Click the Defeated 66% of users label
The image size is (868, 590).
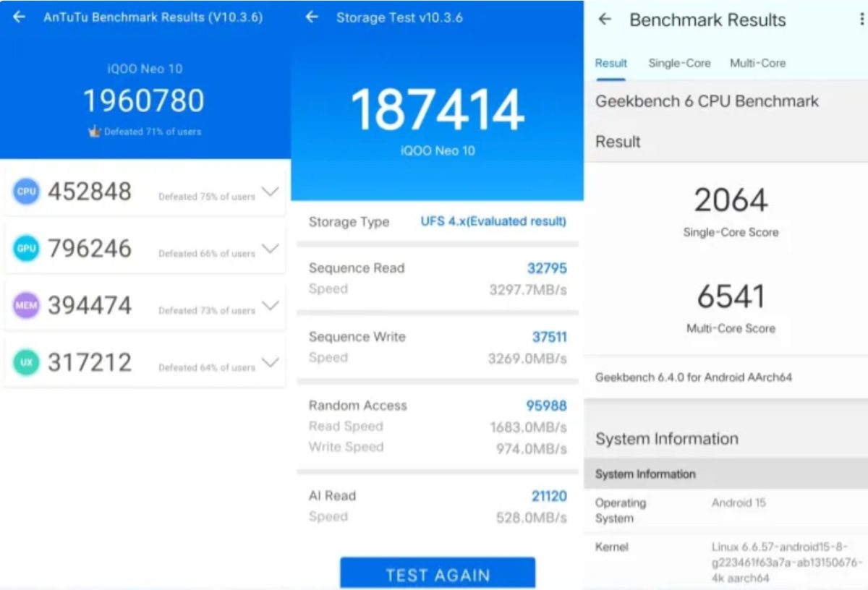coord(207,254)
